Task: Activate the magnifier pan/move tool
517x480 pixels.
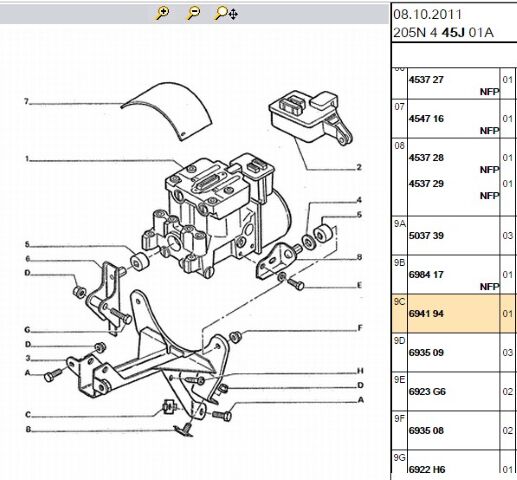Action: click(x=226, y=13)
